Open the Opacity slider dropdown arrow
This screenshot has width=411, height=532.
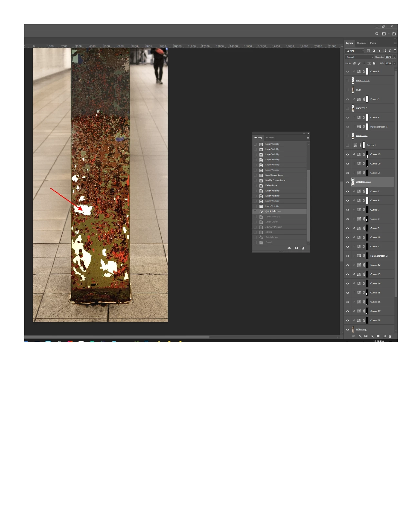point(394,57)
